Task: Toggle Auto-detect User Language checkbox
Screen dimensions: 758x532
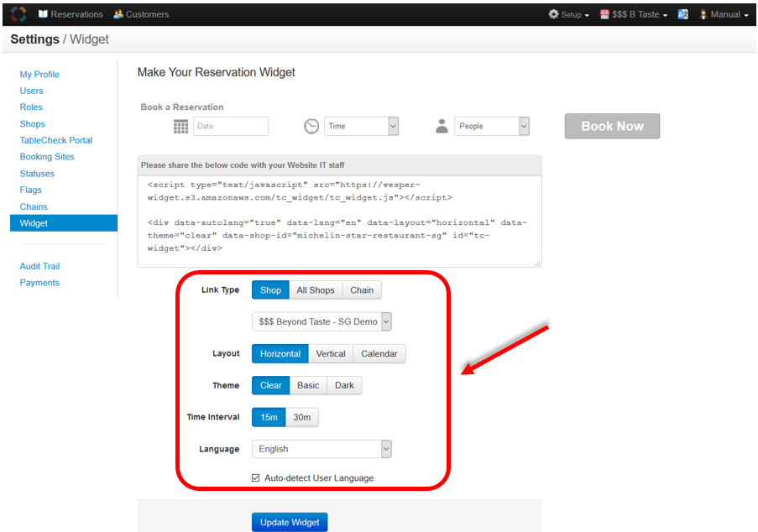Action: (256, 478)
